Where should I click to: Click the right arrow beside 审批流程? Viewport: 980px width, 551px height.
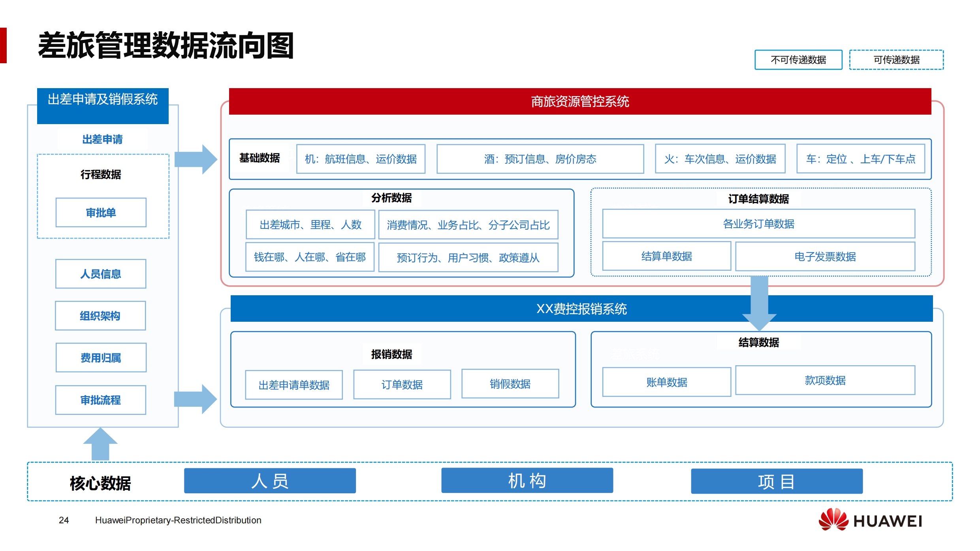(196, 399)
